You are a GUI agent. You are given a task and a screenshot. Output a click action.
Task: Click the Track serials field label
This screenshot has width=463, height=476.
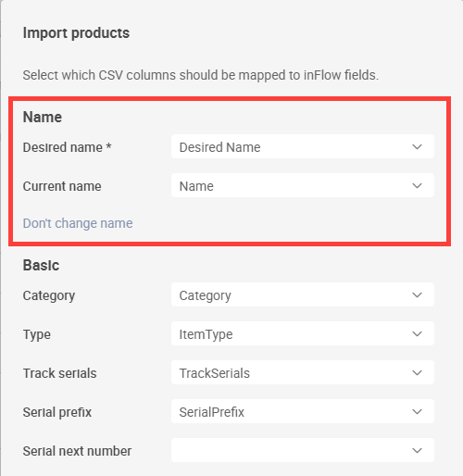pos(59,373)
